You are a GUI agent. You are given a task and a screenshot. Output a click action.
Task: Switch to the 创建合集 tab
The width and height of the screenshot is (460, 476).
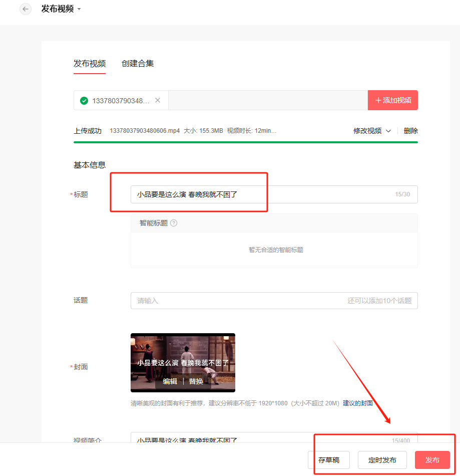click(138, 64)
